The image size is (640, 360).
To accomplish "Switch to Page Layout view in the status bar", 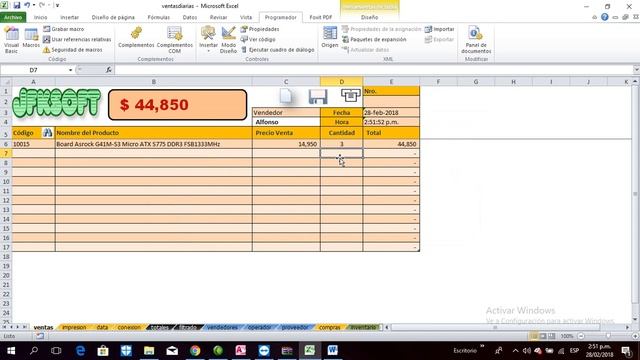I will click(x=543, y=336).
